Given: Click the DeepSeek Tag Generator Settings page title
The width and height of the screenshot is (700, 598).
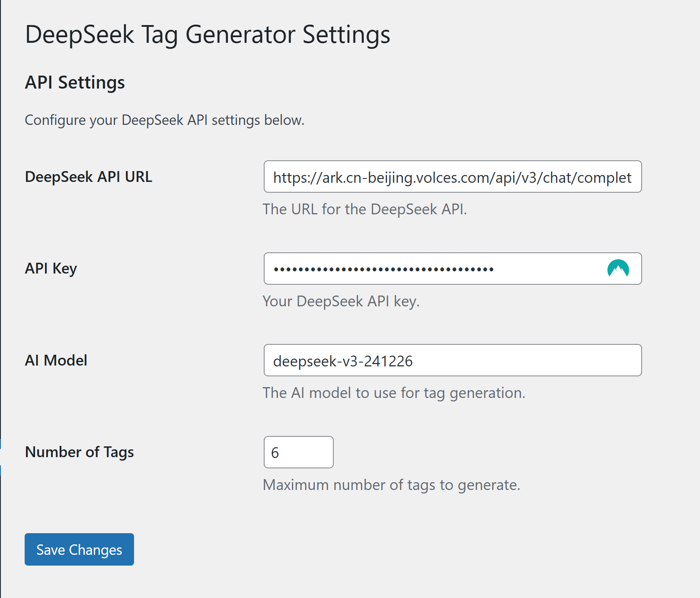Looking at the screenshot, I should click(208, 35).
